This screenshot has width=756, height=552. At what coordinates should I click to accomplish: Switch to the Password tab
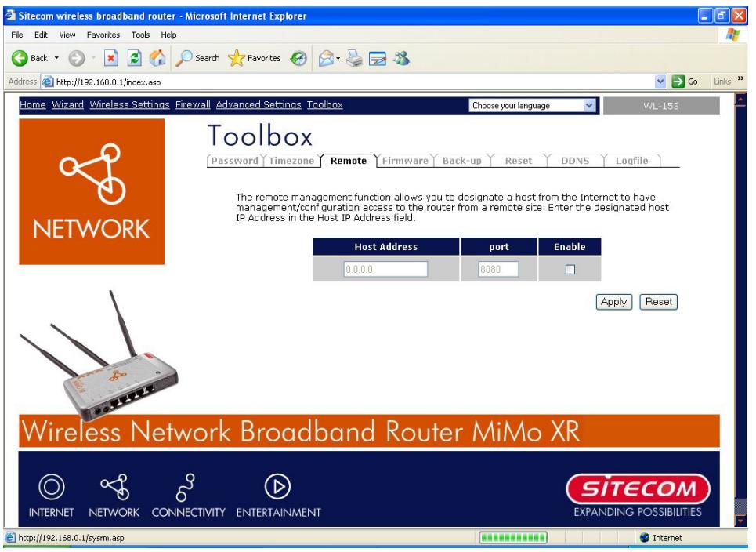click(234, 161)
